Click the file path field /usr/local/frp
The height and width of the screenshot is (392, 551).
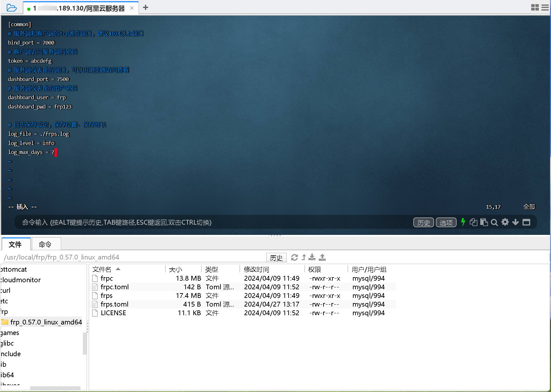pos(134,257)
